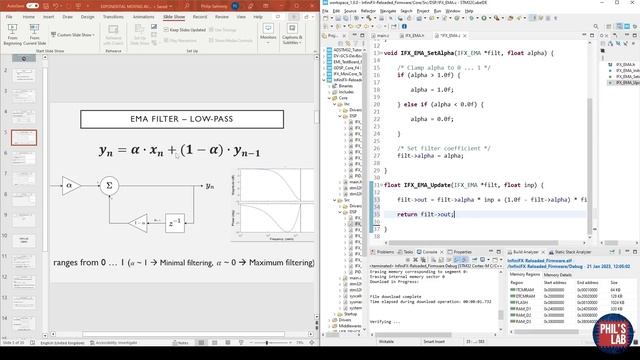Click the Terminate icon in Console toolbar
The width and height of the screenshot is (640, 360).
pos(408,260)
